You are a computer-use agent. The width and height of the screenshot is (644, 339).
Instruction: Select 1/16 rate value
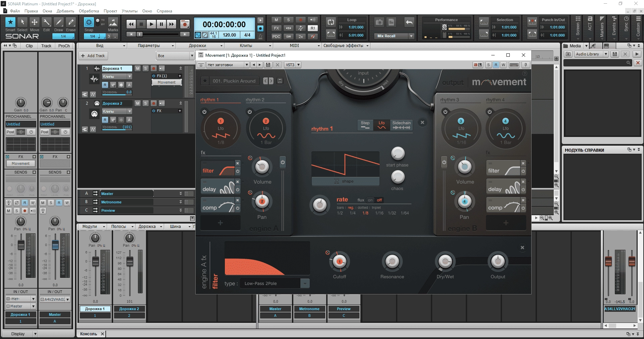(x=379, y=213)
